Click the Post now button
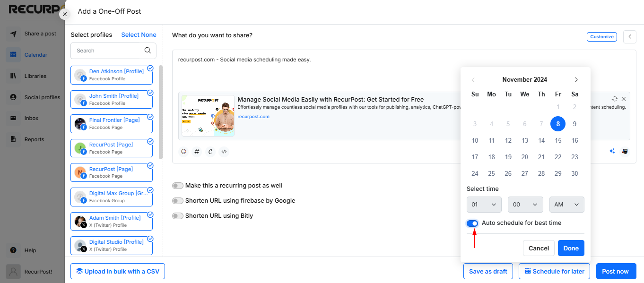Image resolution: width=644 pixels, height=283 pixels. tap(615, 271)
